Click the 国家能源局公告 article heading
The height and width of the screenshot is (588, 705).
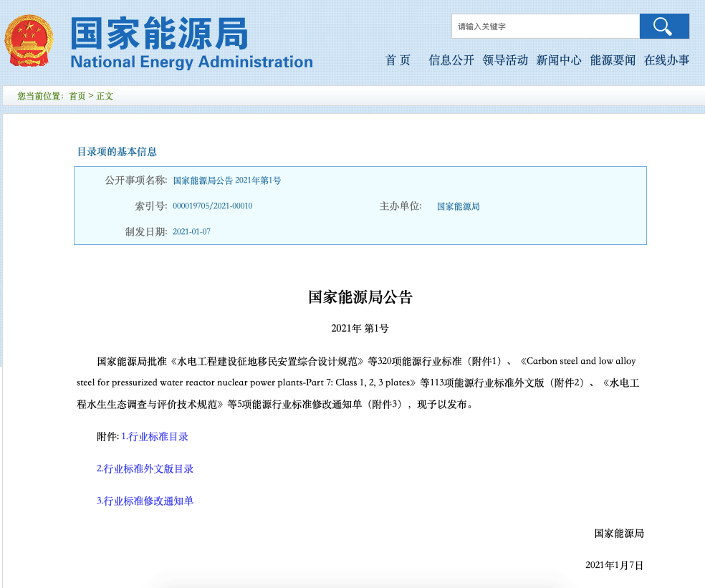pos(360,297)
